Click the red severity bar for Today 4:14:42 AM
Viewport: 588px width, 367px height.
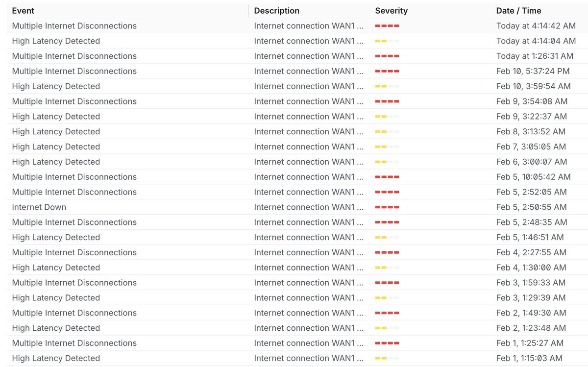(387, 26)
